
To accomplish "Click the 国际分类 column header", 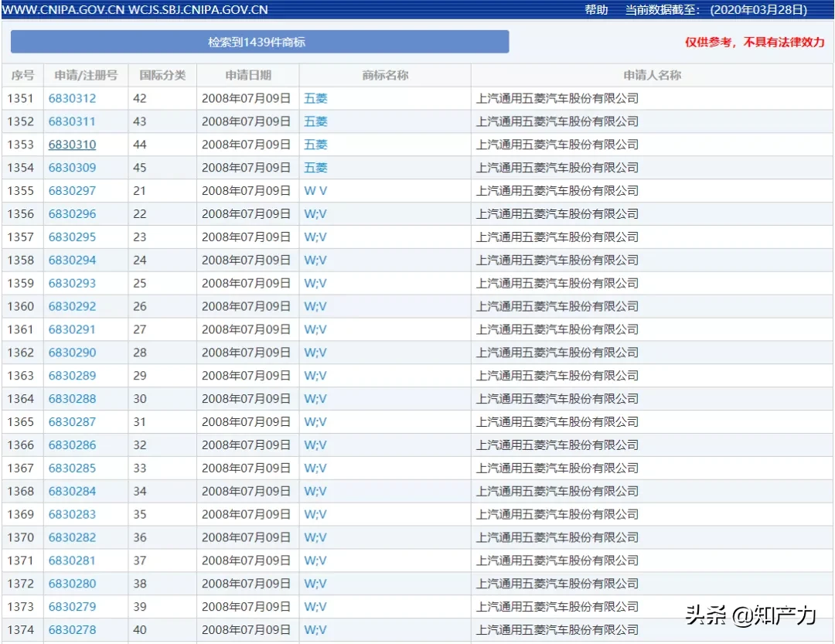I will (162, 75).
